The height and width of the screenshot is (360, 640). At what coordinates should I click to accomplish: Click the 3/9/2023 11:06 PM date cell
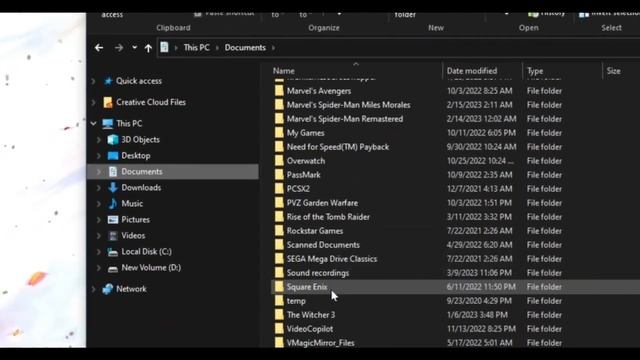479,273
